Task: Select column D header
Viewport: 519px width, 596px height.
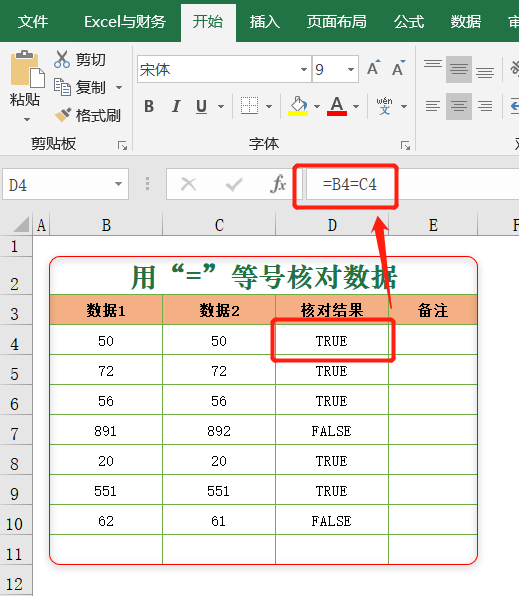Action: [x=332, y=225]
